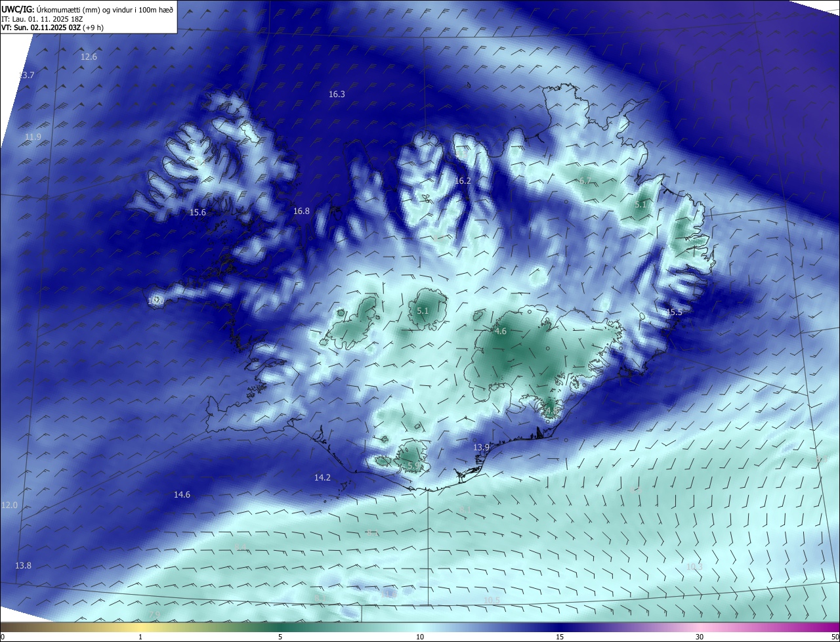This screenshot has height=642, width=840.
Task: Click the 4.6 value on the large glacier
Action: click(501, 332)
